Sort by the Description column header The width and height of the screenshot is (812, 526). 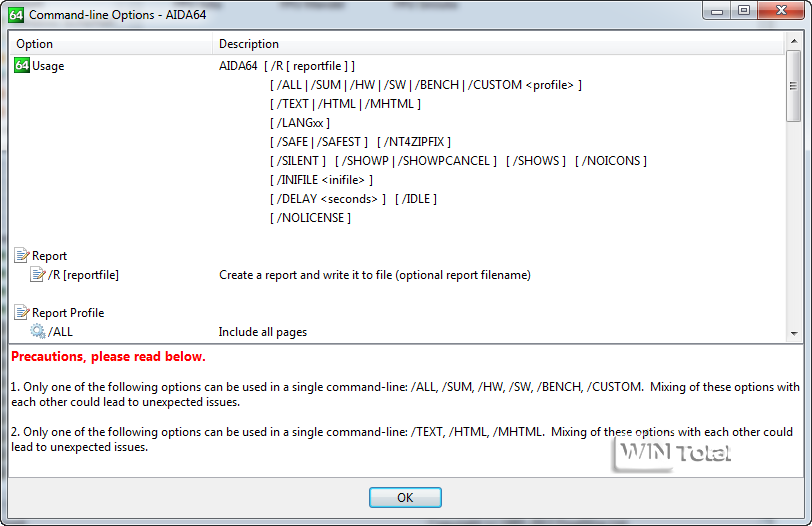click(500, 44)
